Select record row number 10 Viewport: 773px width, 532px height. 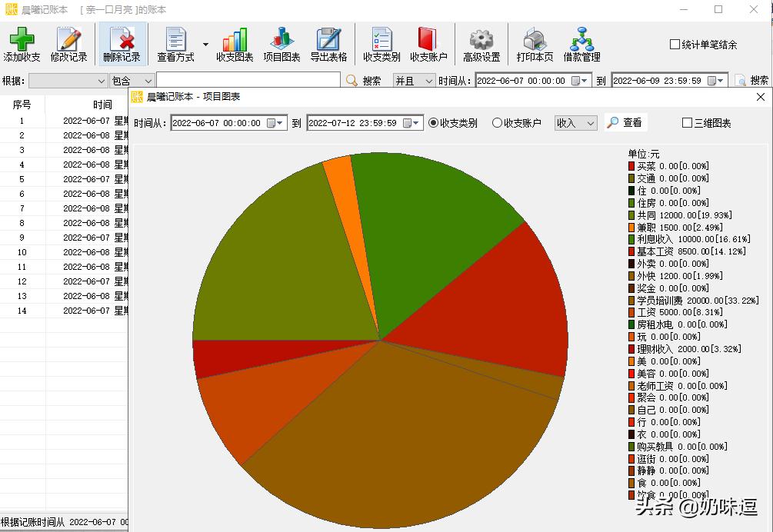tap(64, 252)
